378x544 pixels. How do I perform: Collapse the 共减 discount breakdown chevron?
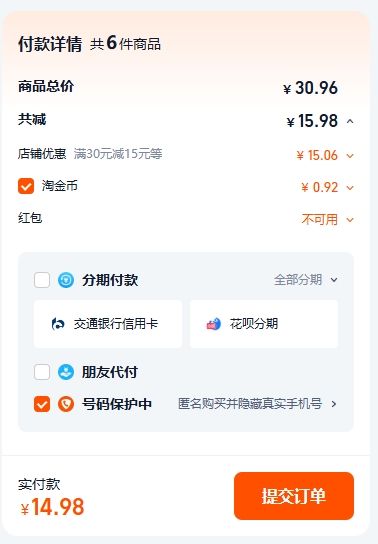pyautogui.click(x=350, y=121)
